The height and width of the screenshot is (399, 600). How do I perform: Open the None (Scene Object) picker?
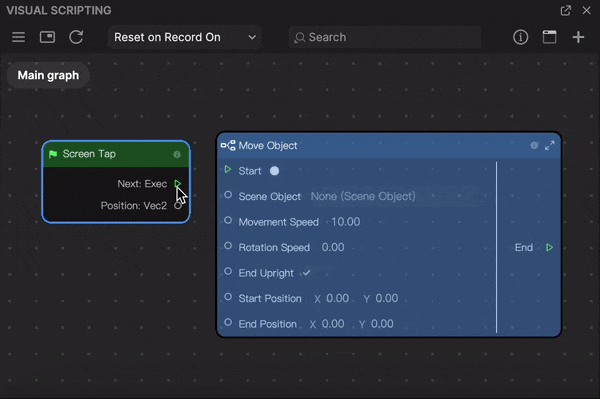tap(363, 196)
